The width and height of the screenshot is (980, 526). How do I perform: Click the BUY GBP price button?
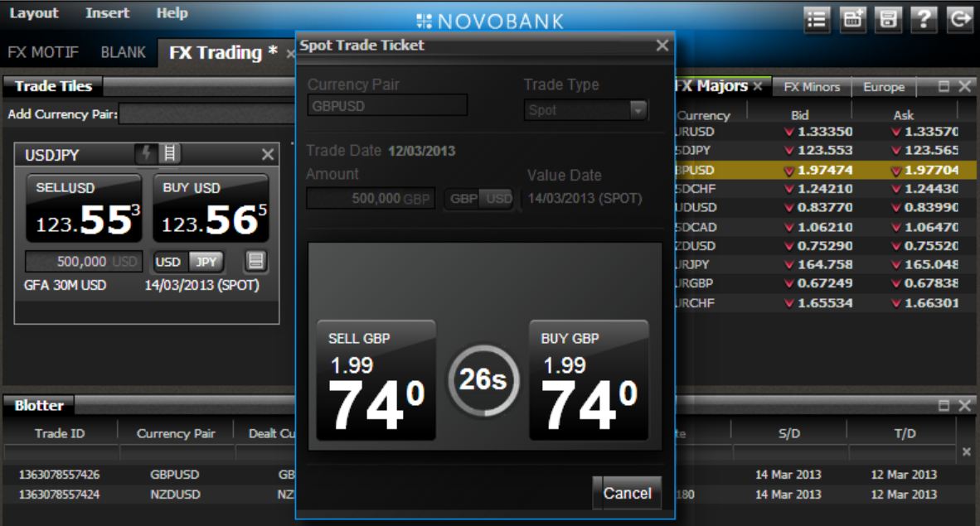589,380
